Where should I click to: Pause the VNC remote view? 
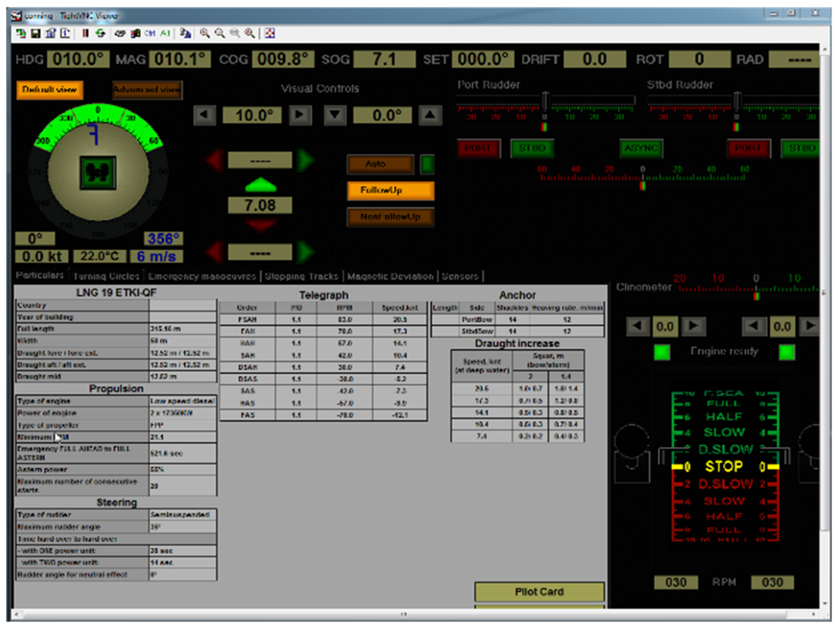[85, 34]
